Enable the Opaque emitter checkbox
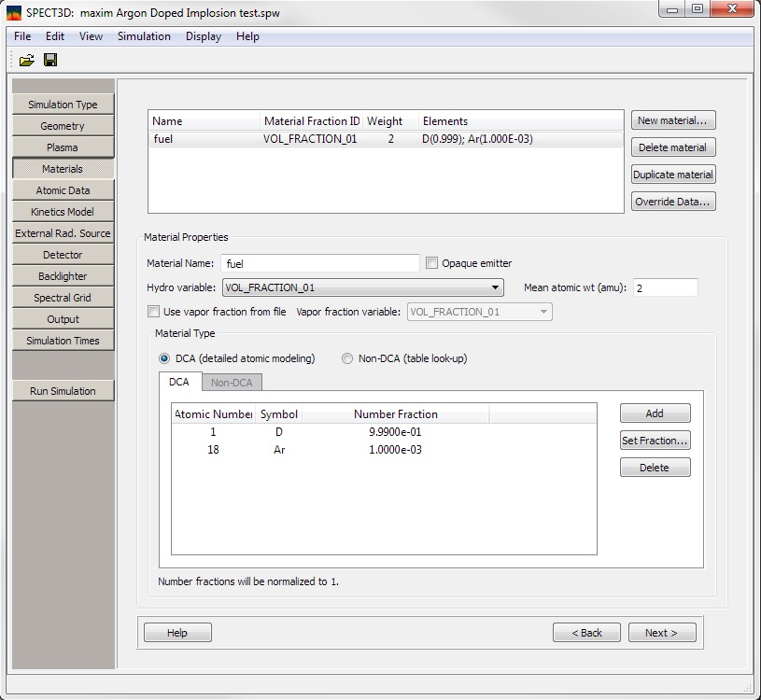Viewport: 761px width, 700px height. point(431,263)
